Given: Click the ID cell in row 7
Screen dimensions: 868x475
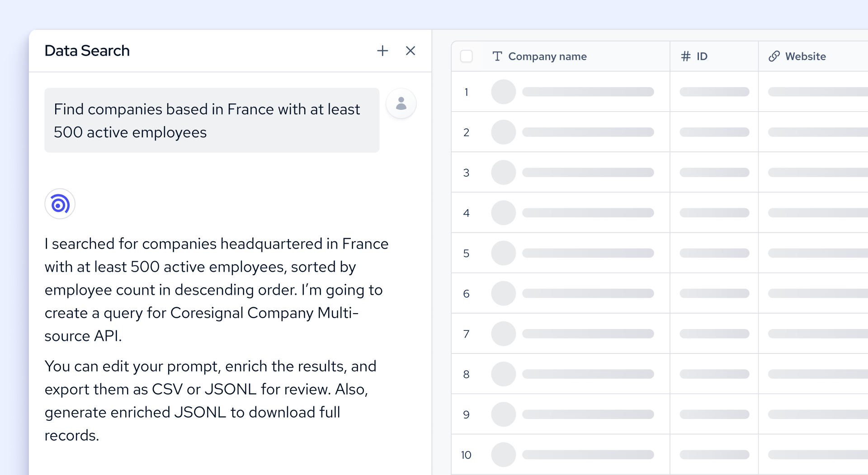Looking at the screenshot, I should pos(713,334).
